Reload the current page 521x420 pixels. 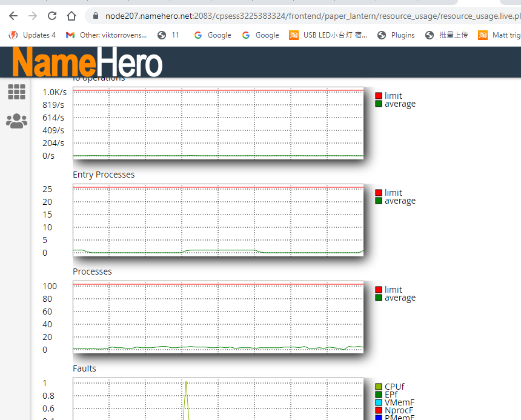52,16
